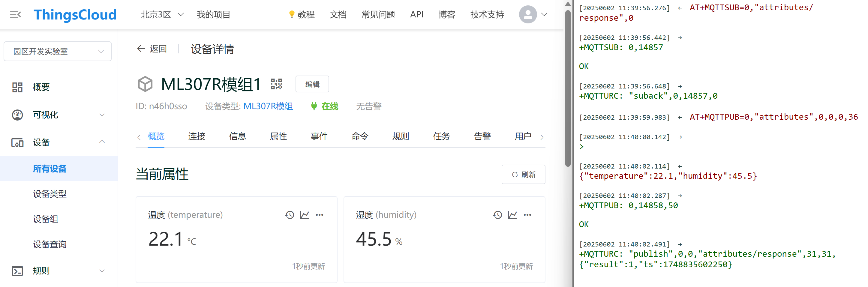The height and width of the screenshot is (287, 868).
Task: Open 设备组 in the sidebar
Action: click(46, 219)
